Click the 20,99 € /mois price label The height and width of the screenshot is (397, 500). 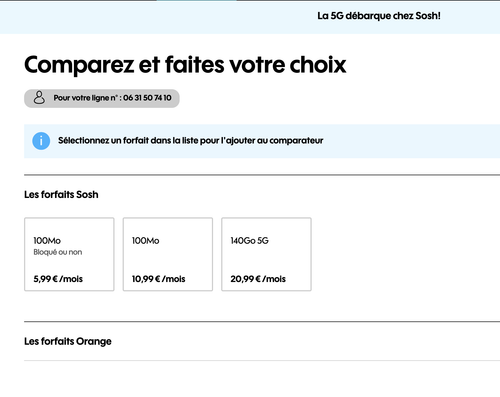(x=258, y=279)
